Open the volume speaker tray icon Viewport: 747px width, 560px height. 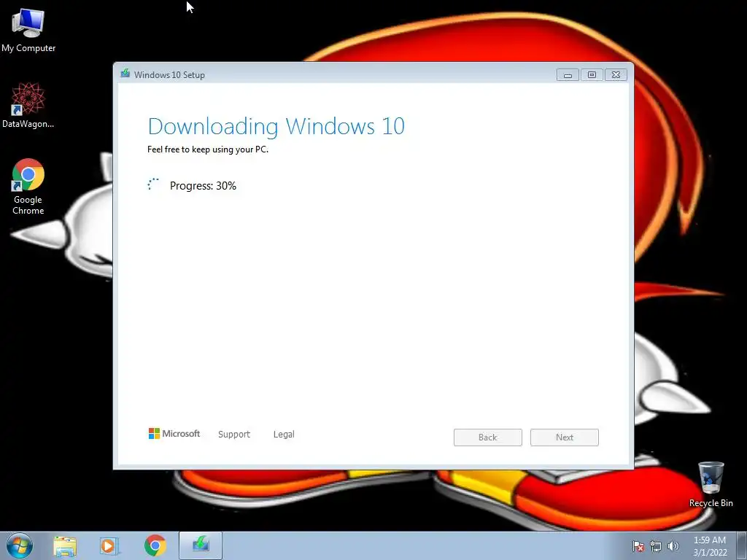(673, 546)
